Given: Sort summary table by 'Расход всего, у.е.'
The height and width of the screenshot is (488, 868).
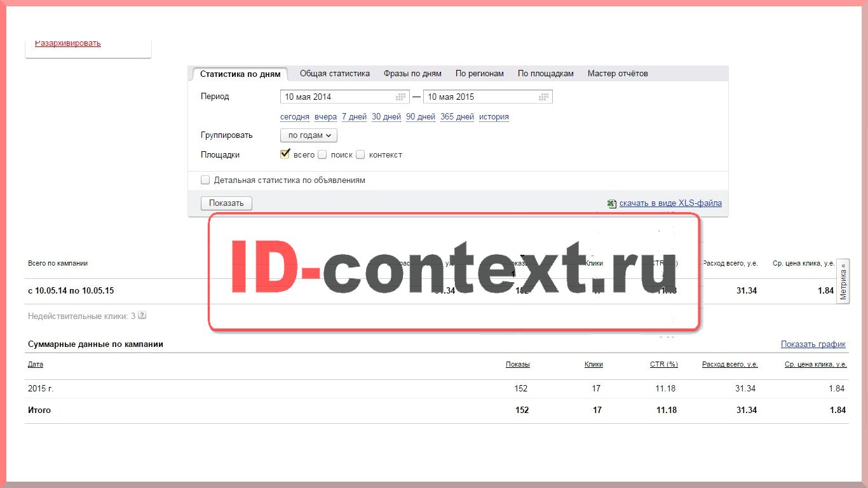Looking at the screenshot, I should (x=730, y=365).
